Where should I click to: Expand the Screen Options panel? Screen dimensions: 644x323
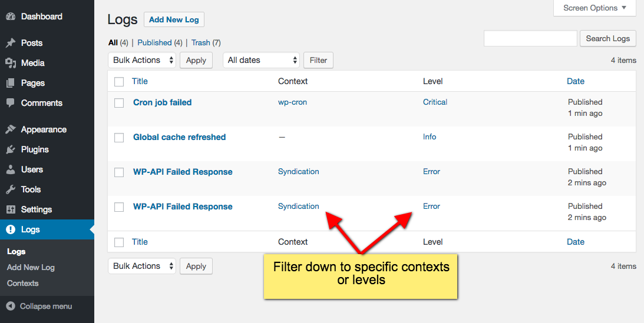(x=595, y=8)
